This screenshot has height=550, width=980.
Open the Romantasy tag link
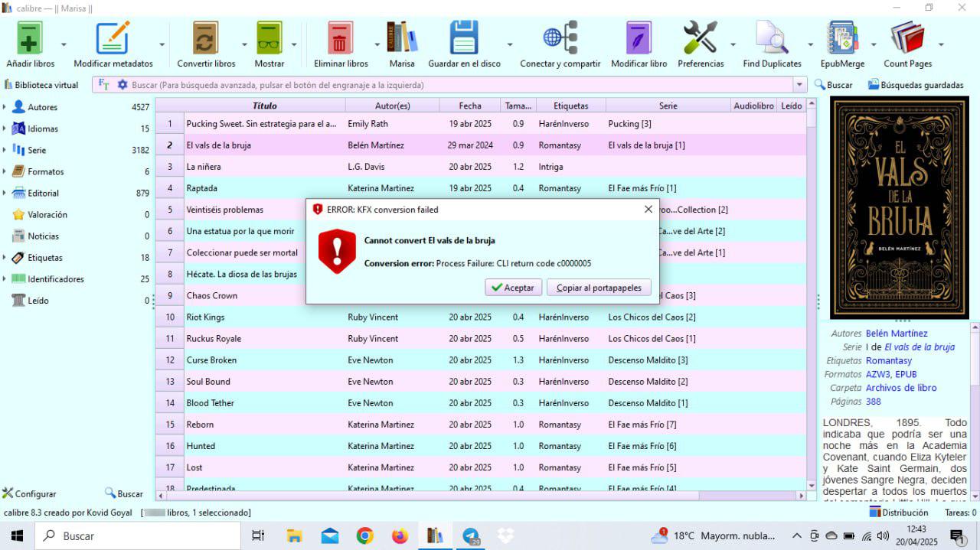(888, 361)
